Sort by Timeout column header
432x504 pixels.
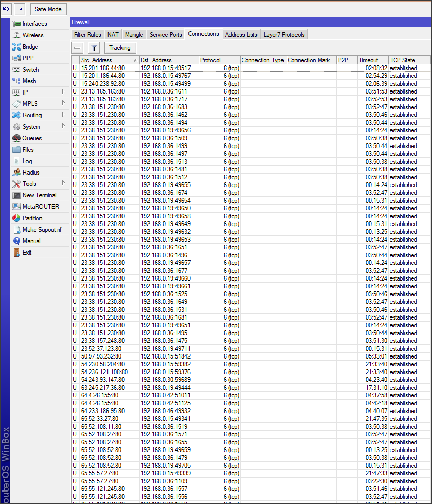373,60
